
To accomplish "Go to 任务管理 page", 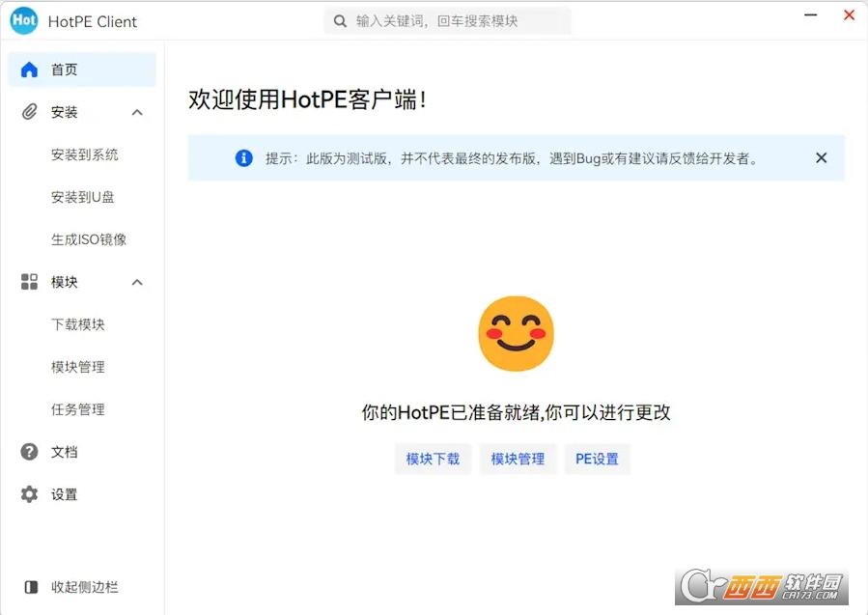I will (x=78, y=409).
